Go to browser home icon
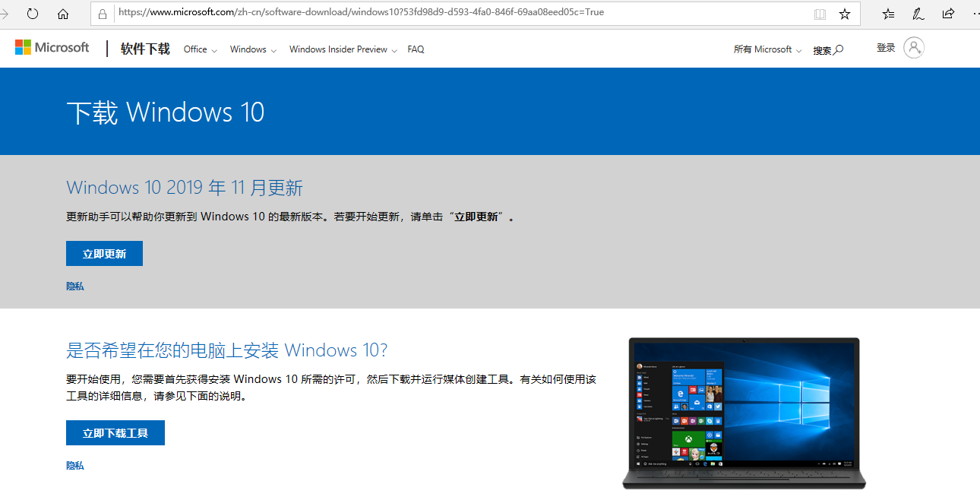Screen dimensions: 980x497 63,14
